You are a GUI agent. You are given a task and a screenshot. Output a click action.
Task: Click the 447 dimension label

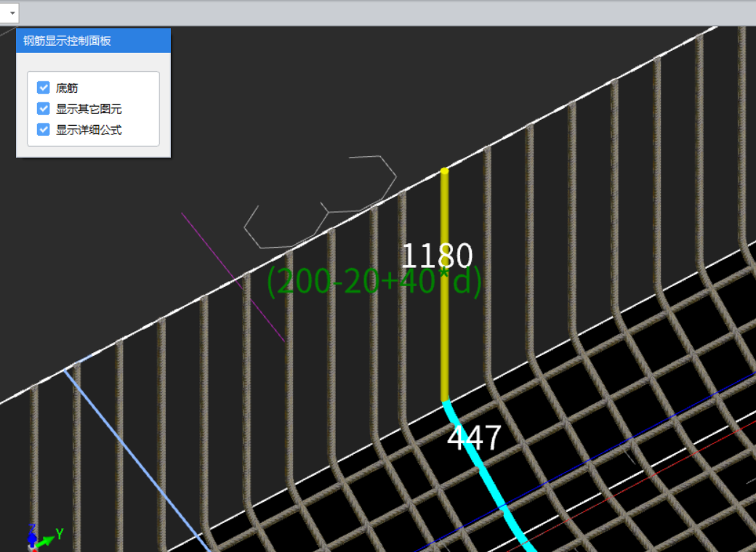pyautogui.click(x=475, y=438)
